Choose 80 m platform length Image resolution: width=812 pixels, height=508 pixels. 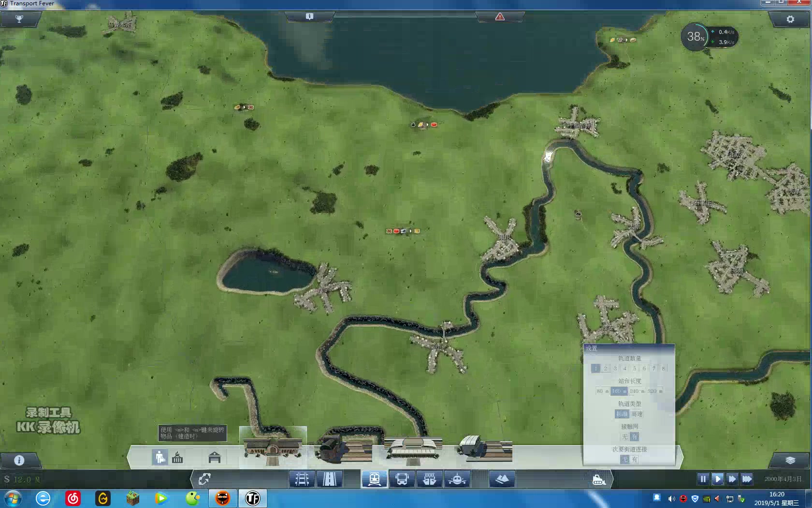click(x=602, y=391)
